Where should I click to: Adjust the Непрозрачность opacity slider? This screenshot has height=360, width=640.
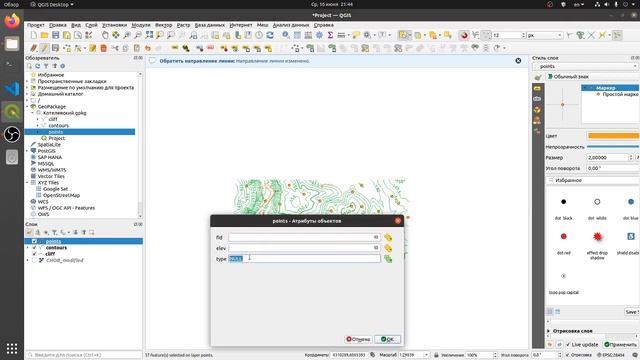tap(613, 147)
